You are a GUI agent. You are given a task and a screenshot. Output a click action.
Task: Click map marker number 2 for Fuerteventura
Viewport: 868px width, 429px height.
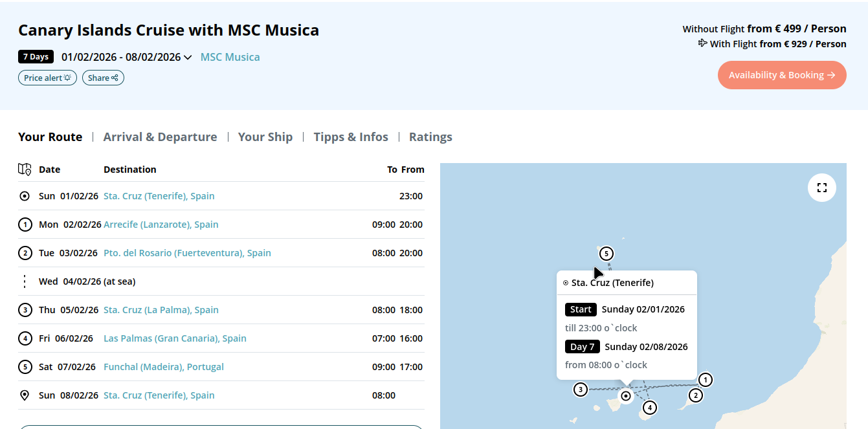[x=696, y=395]
